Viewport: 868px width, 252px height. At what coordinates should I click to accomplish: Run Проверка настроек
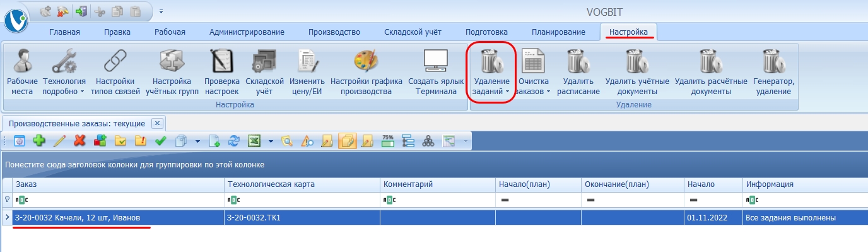point(222,72)
